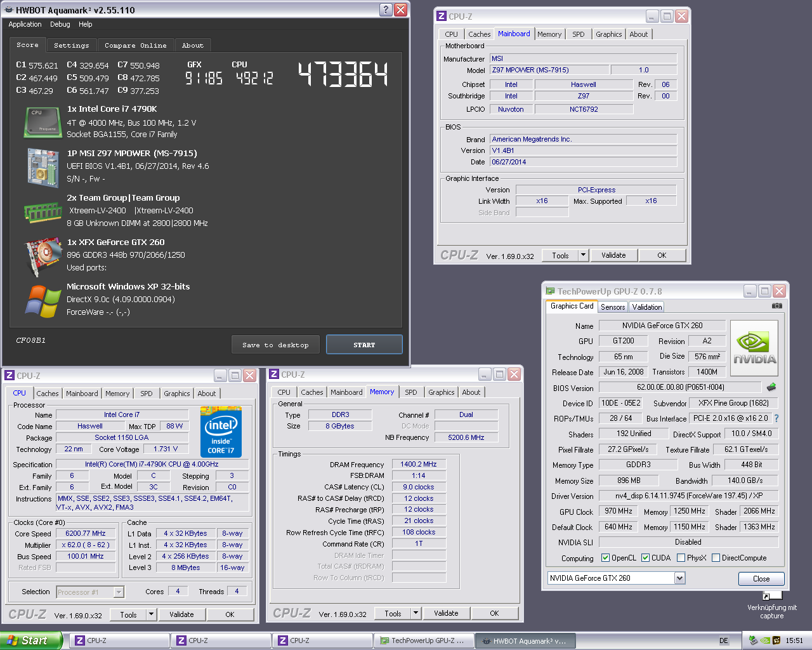Switch to the Settings tab in Aquamark
Image resolution: width=812 pixels, height=650 pixels.
click(x=72, y=46)
